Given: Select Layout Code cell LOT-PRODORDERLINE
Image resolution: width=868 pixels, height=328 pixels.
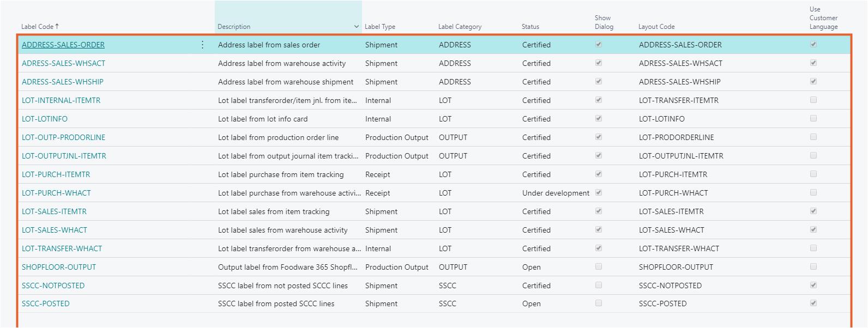Looking at the screenshot, I should click(676, 137).
